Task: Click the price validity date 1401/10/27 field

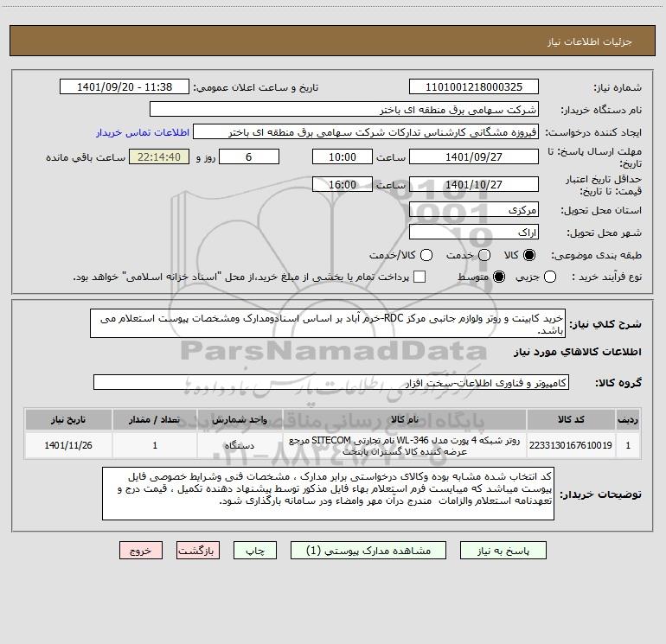Action: click(x=474, y=184)
